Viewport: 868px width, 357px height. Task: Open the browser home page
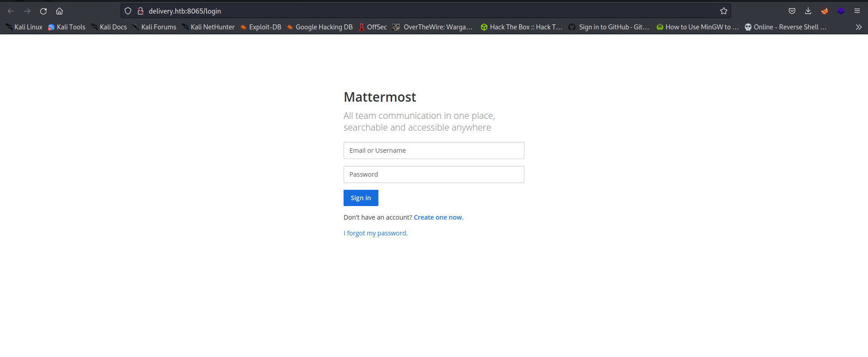[59, 11]
